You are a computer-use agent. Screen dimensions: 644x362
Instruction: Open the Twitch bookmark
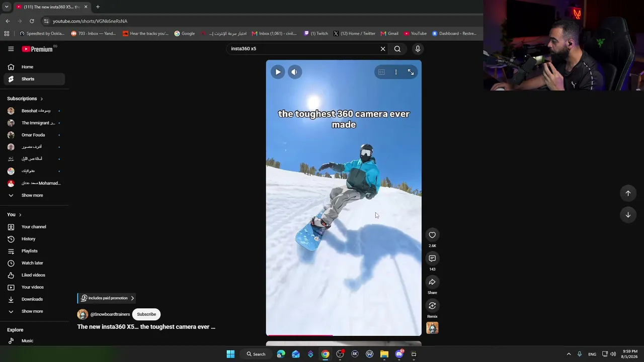tap(316, 34)
